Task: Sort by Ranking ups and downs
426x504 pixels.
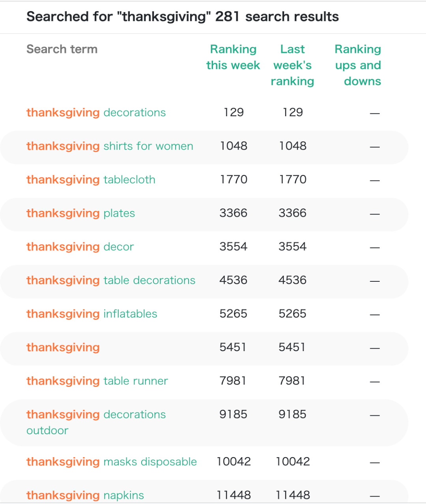Action: click(x=358, y=65)
